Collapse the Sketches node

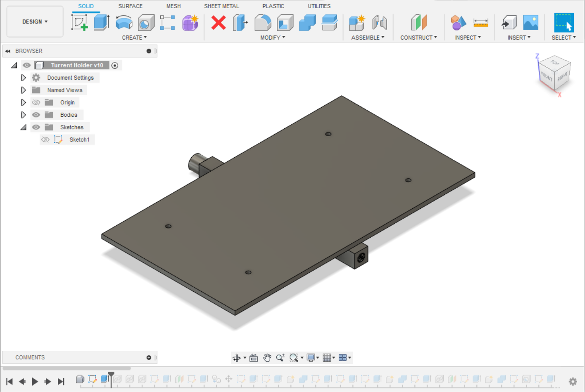(24, 128)
